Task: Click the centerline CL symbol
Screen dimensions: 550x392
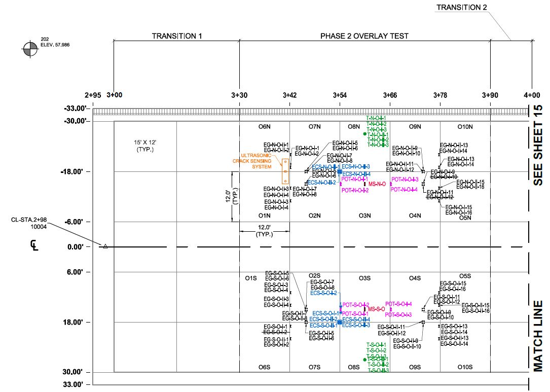Action: click(35, 246)
